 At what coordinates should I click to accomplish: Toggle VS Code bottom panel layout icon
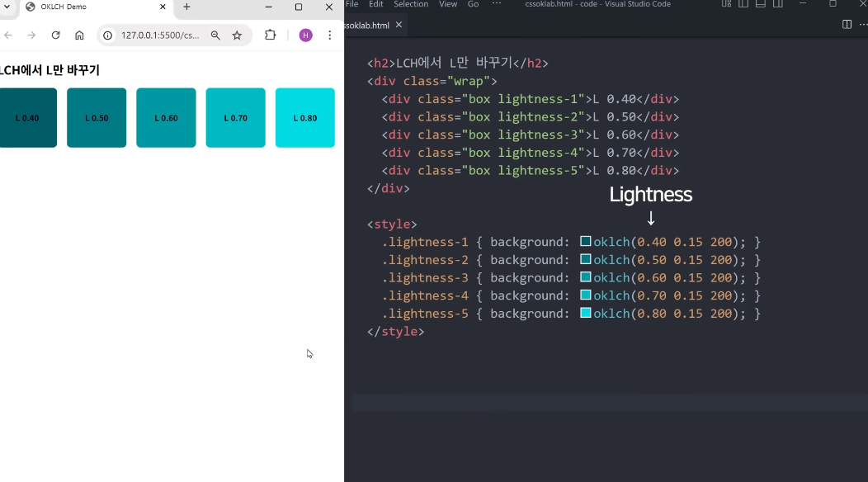[760, 4]
